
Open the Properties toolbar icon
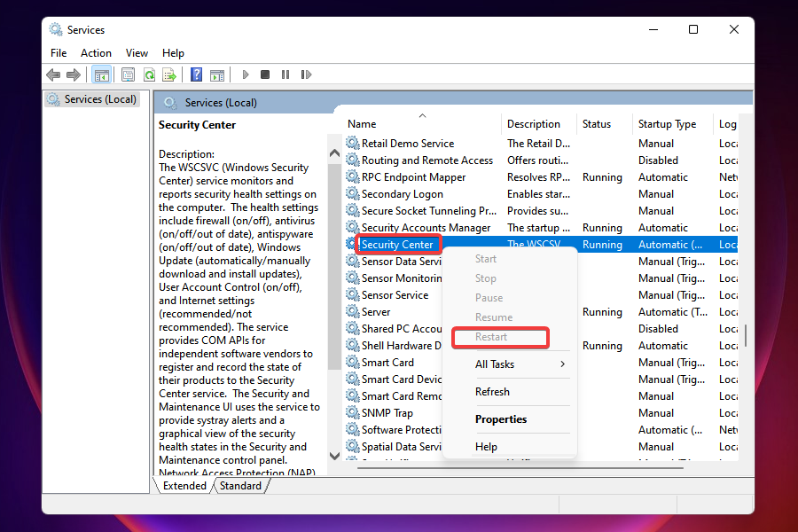click(129, 74)
